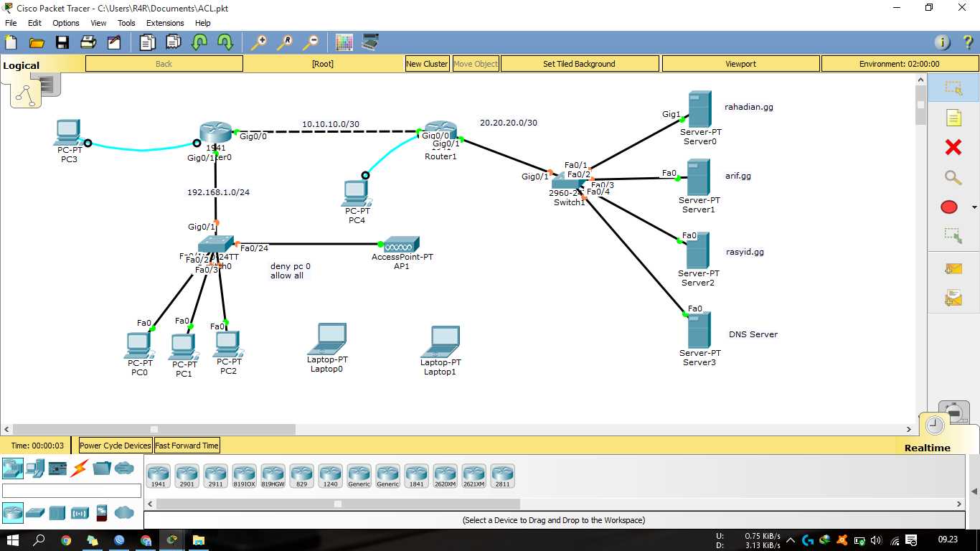Open a file with the folder icon
This screenshot has width=980, height=551.
[37, 42]
